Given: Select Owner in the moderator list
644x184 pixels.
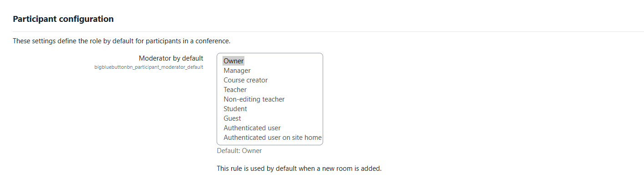Looking at the screenshot, I should [x=233, y=61].
